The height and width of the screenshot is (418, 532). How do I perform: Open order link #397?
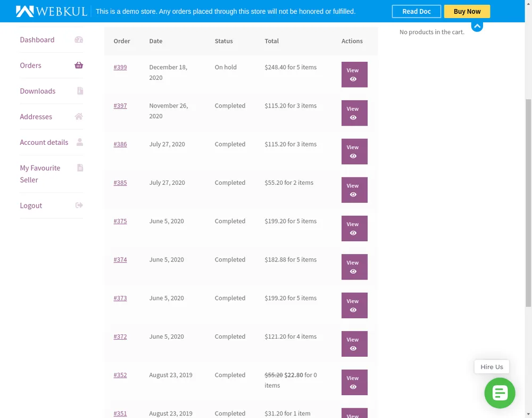120,105
